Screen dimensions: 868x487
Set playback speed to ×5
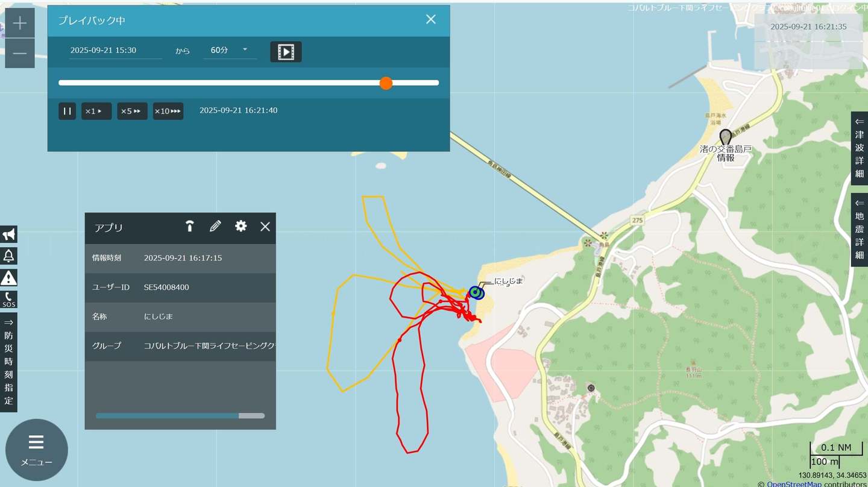pyautogui.click(x=132, y=112)
